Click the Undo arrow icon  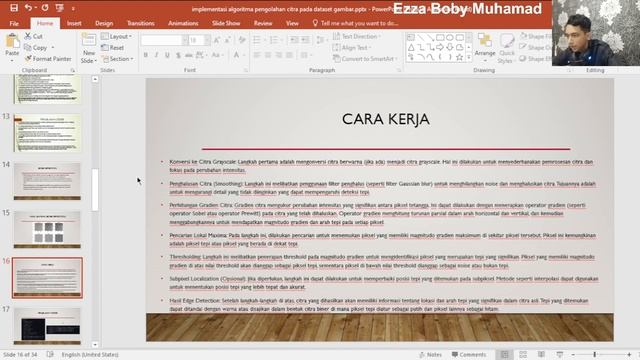click(28, 8)
